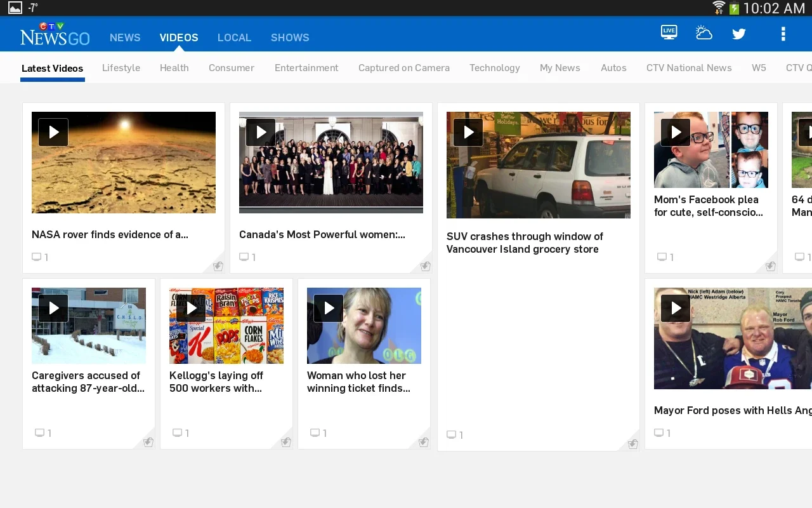Viewport: 812px width, 508px height.
Task: Open the three-dot overflow menu
Action: (783, 34)
